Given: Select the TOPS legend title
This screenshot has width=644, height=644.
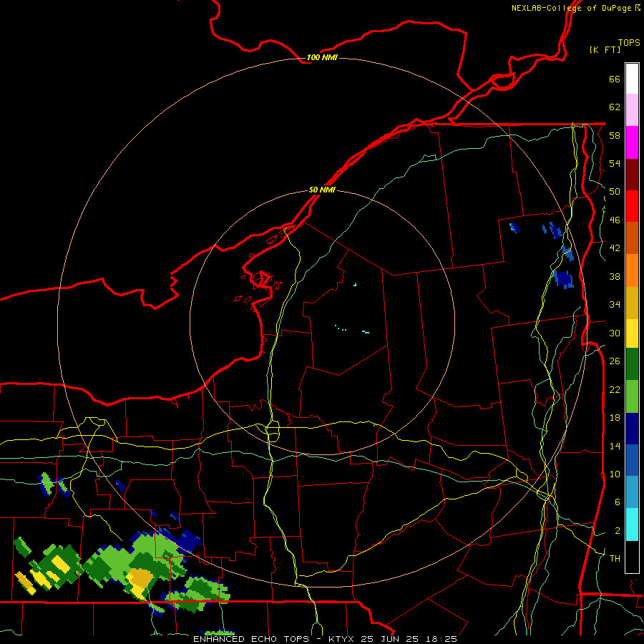Looking at the screenshot, I should pyautogui.click(x=629, y=43).
